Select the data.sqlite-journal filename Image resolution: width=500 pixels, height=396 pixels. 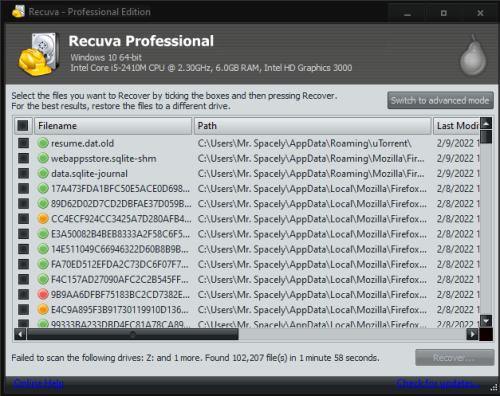click(x=89, y=174)
